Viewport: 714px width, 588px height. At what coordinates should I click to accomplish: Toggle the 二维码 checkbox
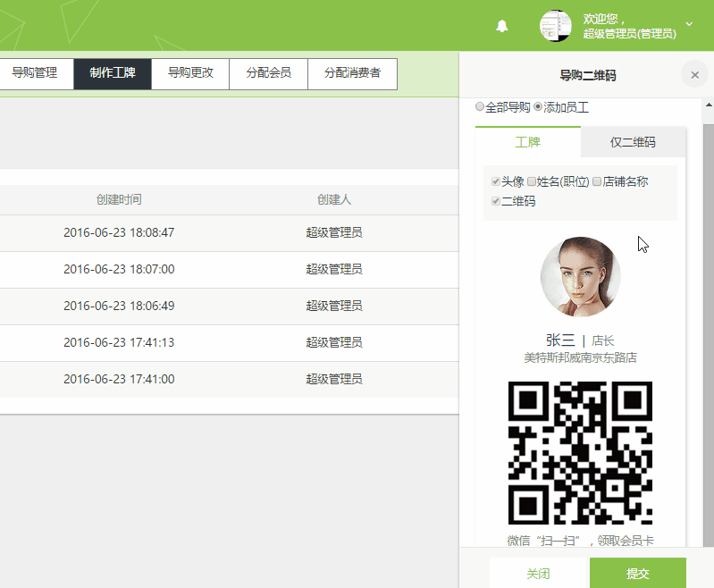496,201
